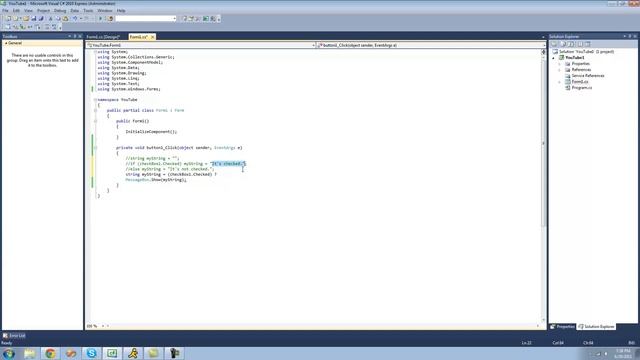This screenshot has height=360, width=640.
Task: Switch to the Properties panel tab
Action: point(562,327)
